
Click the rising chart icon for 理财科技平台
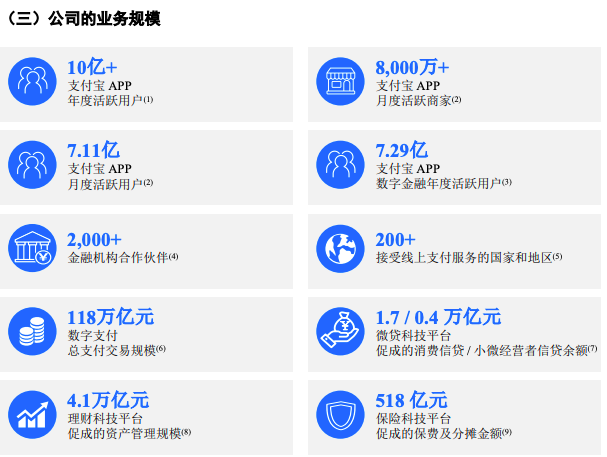33,415
